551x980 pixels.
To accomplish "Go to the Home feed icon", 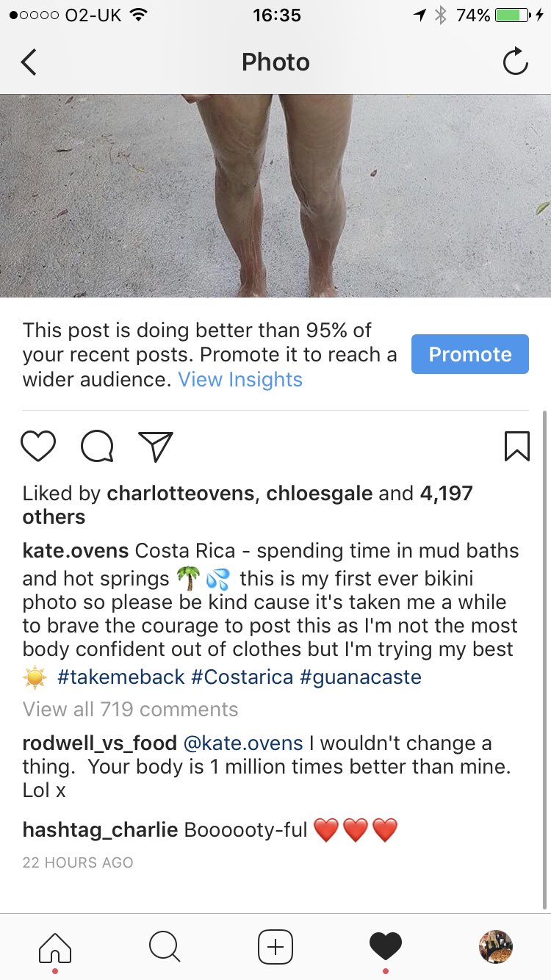I will (54, 946).
